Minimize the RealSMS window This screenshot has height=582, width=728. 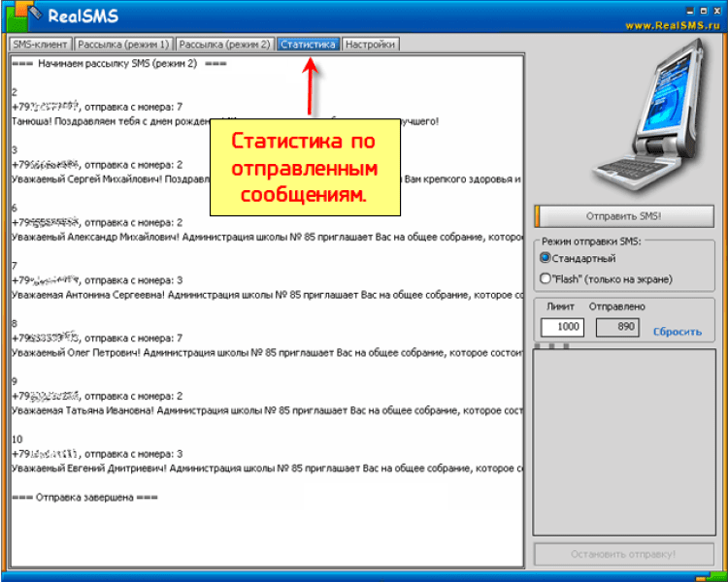pos(690,11)
